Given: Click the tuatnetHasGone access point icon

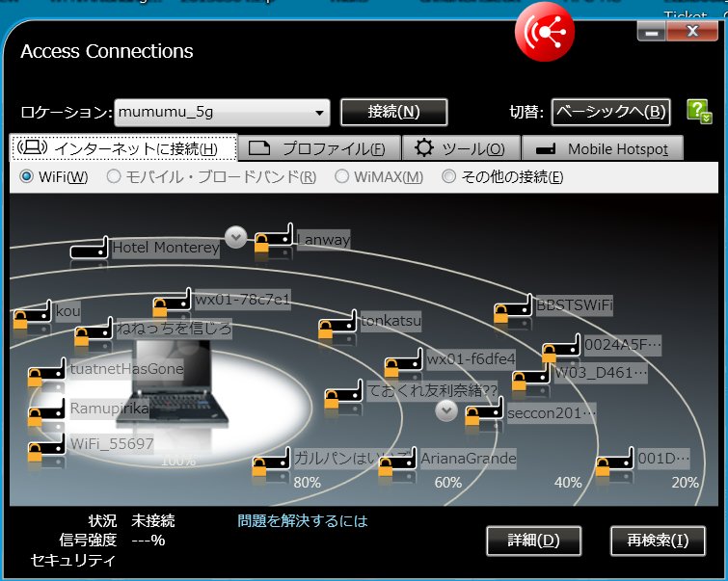Looking at the screenshot, I should 46,372.
